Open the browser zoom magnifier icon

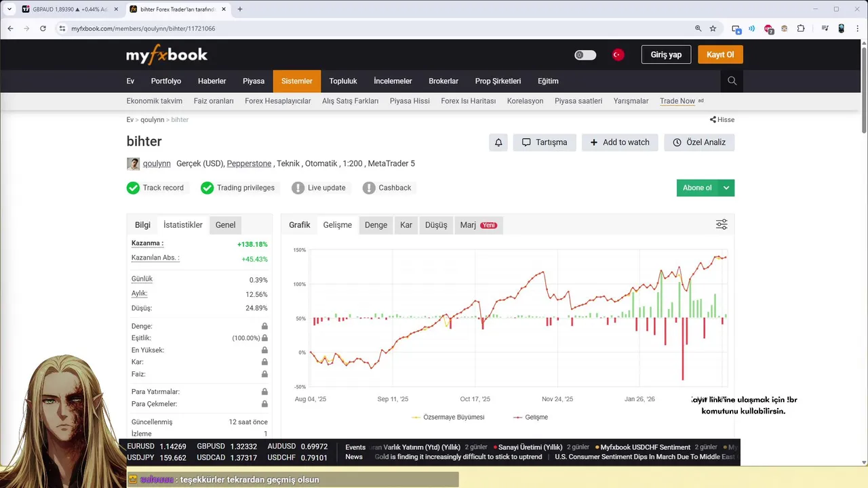coord(698,28)
